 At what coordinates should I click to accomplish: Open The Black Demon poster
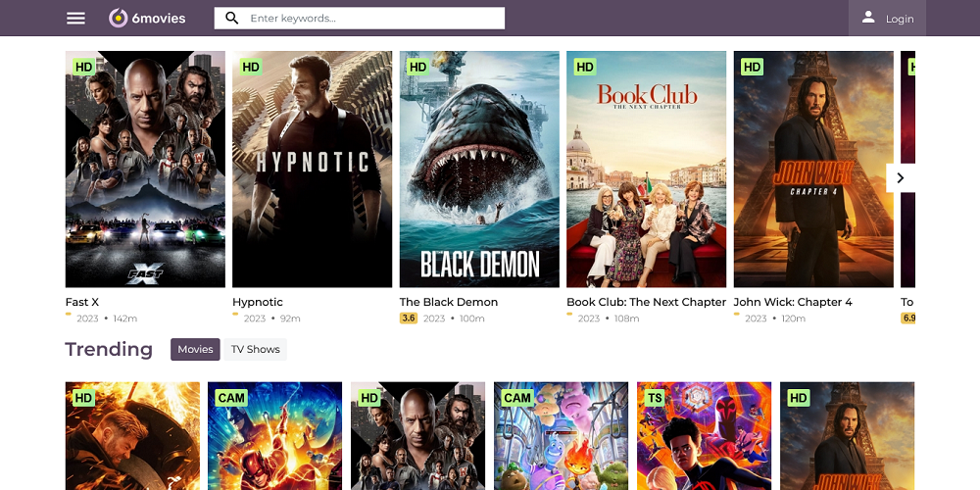[x=479, y=169]
